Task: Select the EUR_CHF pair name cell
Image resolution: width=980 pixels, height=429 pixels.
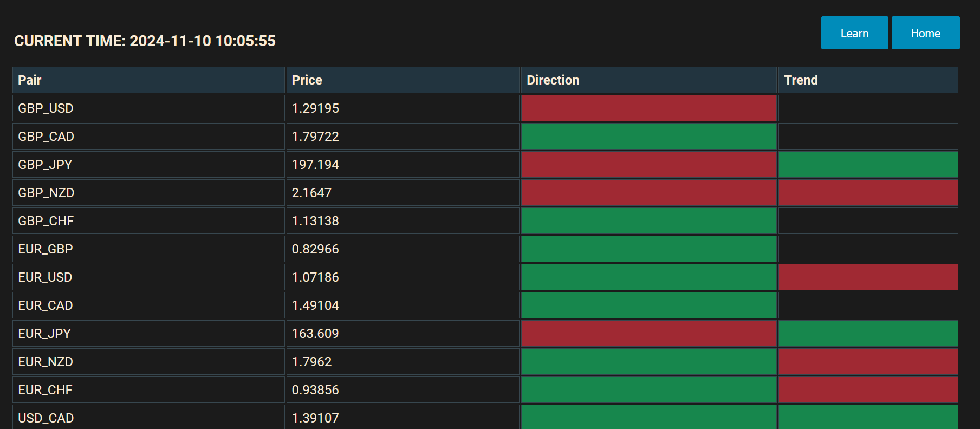Action: pyautogui.click(x=45, y=390)
